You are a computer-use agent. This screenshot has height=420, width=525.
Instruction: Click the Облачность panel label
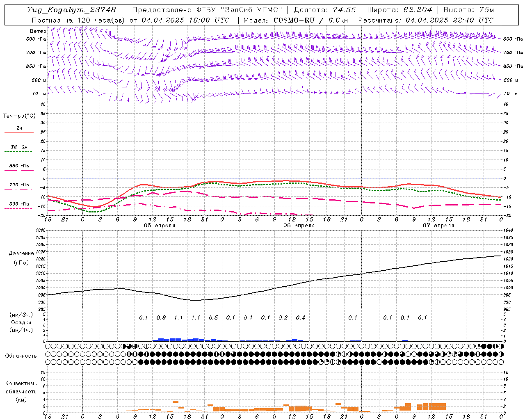[x=21, y=356]
